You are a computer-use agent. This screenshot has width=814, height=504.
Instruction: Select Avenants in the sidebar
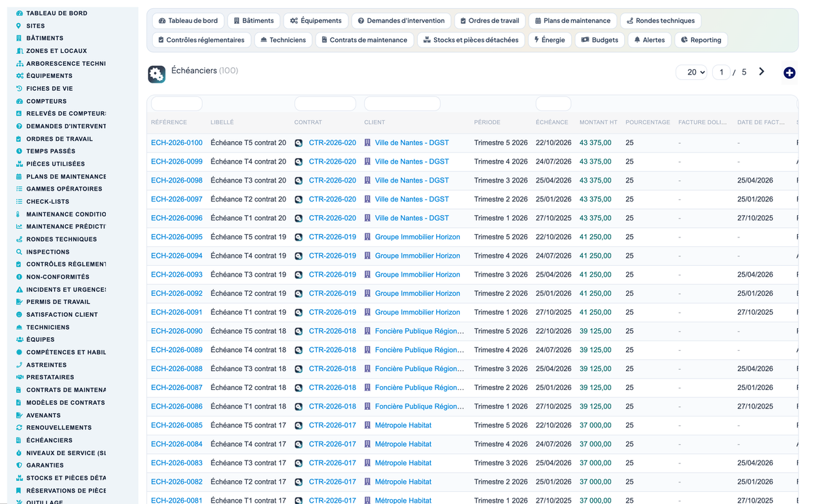click(x=43, y=415)
